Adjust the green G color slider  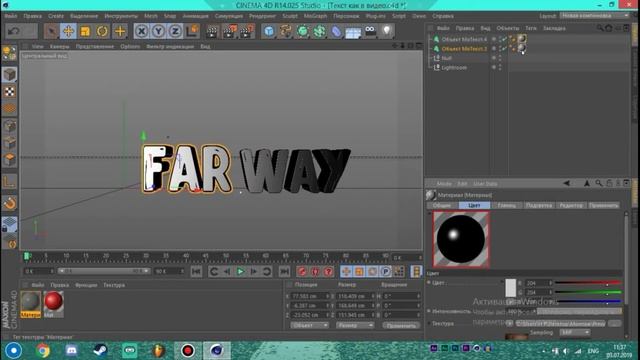[x=588, y=292]
